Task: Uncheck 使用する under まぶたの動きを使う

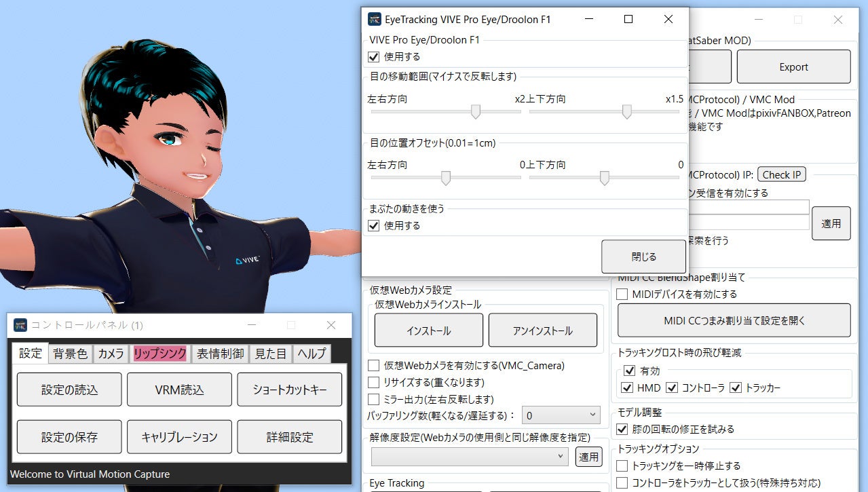Action: 373,225
